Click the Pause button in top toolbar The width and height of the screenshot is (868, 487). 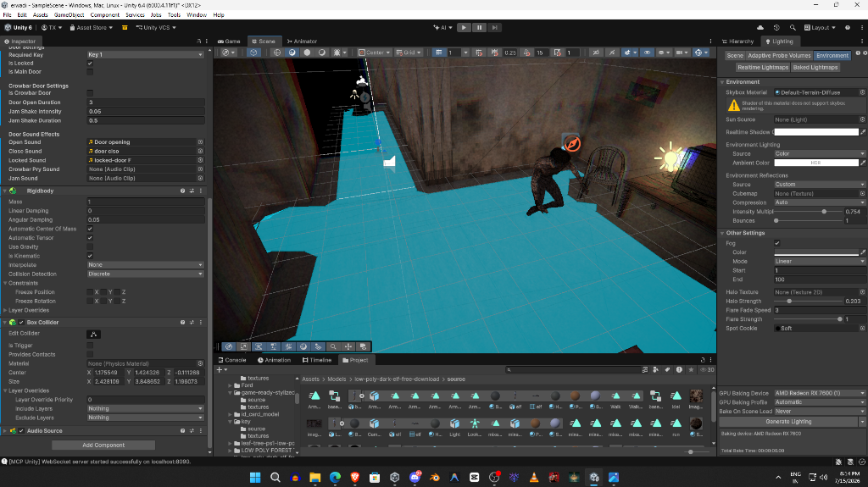pyautogui.click(x=480, y=27)
